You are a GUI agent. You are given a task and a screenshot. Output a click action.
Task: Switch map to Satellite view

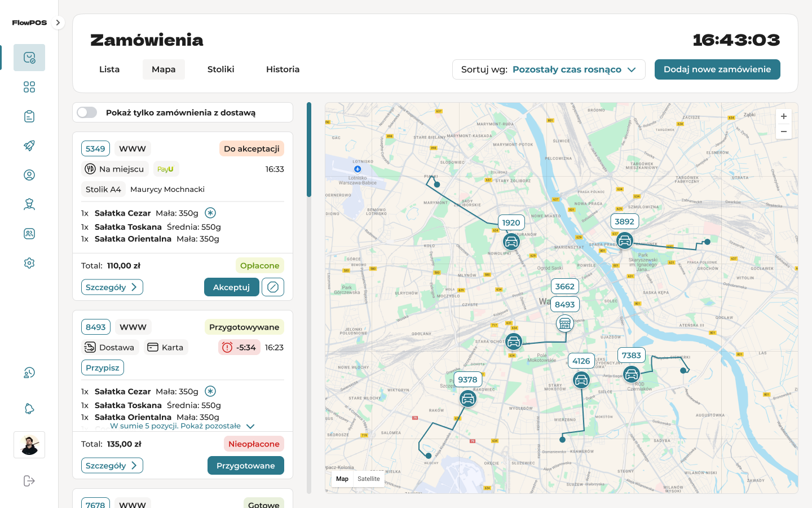click(x=369, y=479)
